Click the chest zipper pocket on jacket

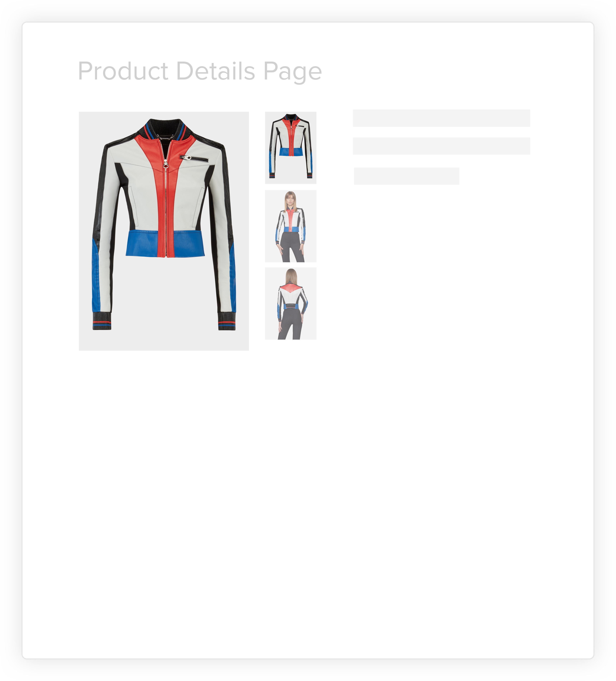pos(194,158)
